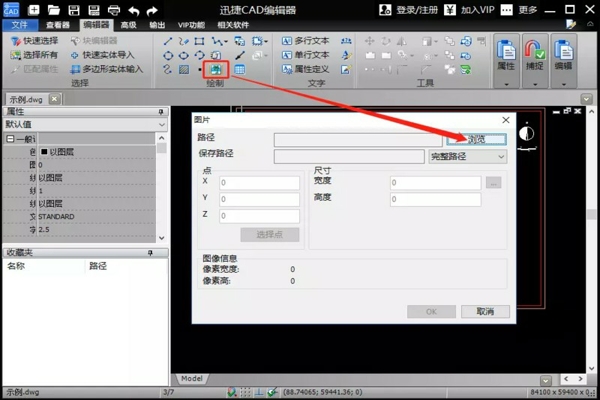This screenshot has width=600, height=400.
Task: Click the 保存路径 save path field
Action: point(349,157)
